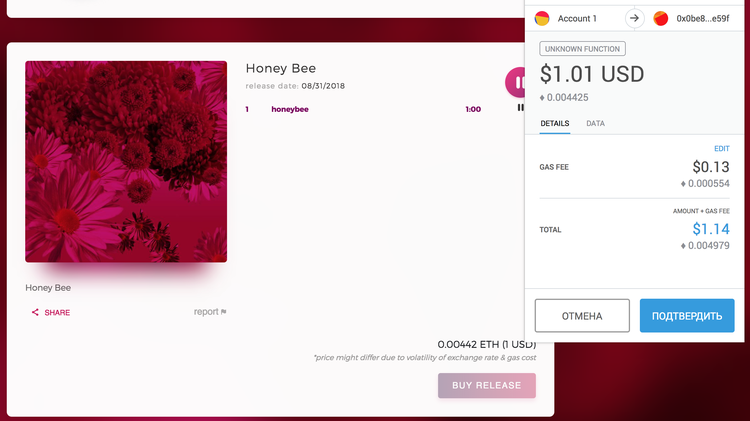Click the report link text
The height and width of the screenshot is (421, 750).
[206, 312]
